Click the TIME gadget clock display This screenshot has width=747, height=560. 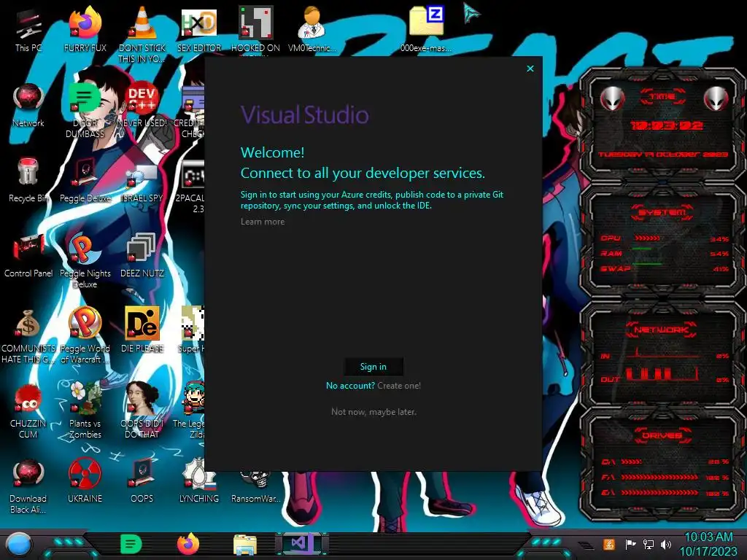point(666,125)
